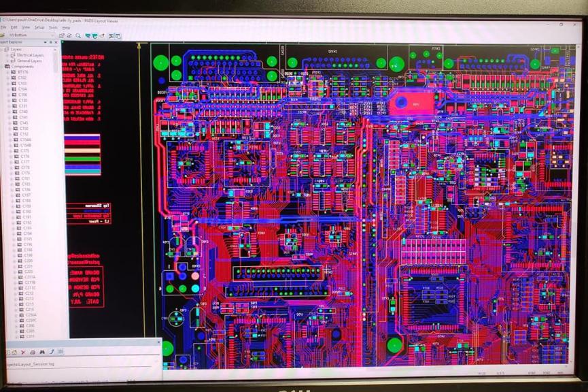This screenshot has width=588, height=392.
Task: Click the red X clear icon in output window
Action: pos(23,352)
